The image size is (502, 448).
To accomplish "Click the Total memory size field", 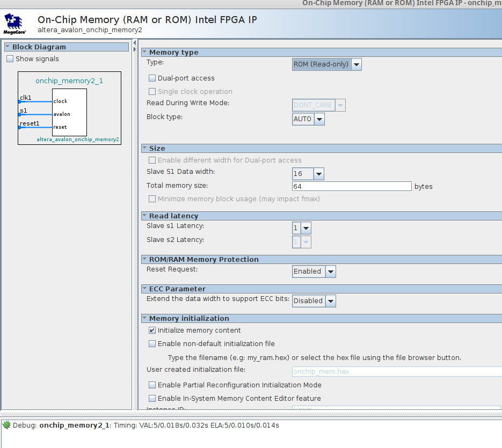I will click(351, 187).
